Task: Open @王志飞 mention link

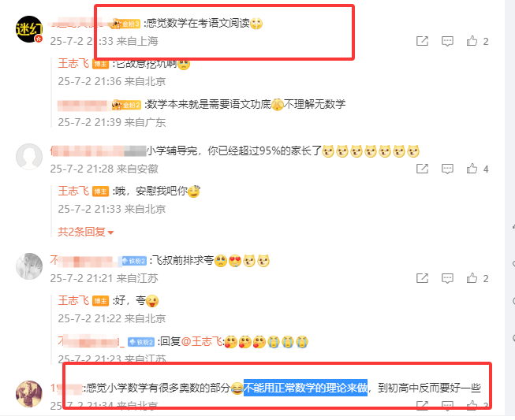Action: [202, 341]
